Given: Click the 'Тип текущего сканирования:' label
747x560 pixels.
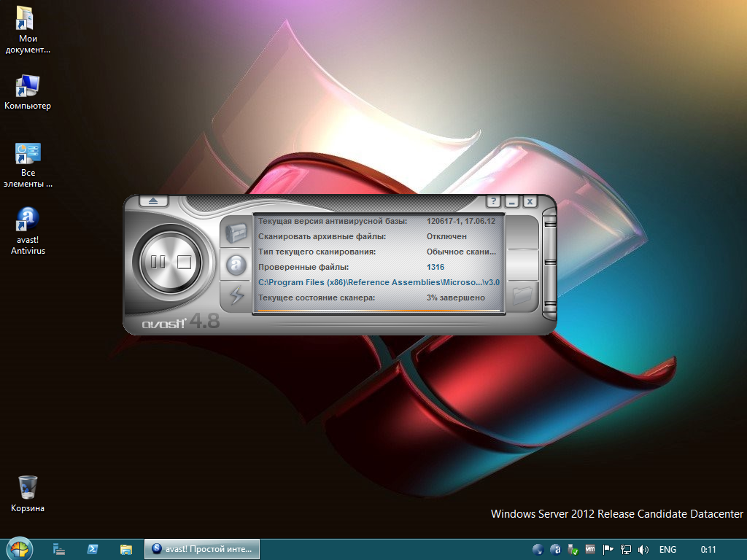Looking at the screenshot, I should (317, 252).
